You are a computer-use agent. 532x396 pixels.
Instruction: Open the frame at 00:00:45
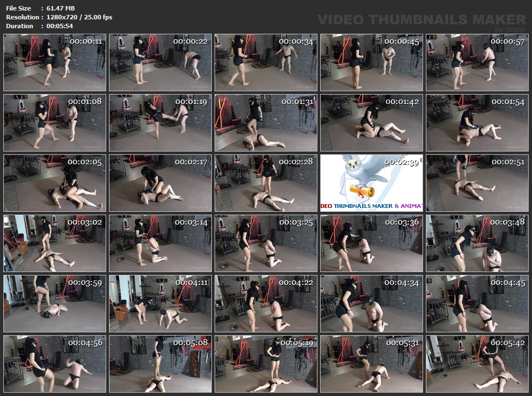(372, 62)
